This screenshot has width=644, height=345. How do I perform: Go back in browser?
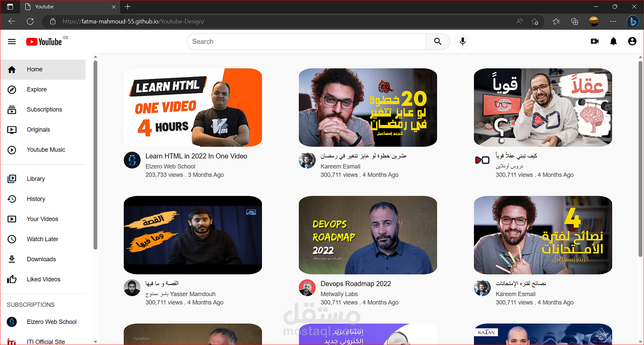[12, 21]
